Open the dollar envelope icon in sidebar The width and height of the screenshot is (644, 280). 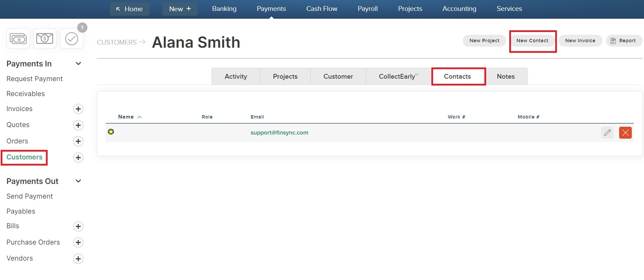(45, 38)
